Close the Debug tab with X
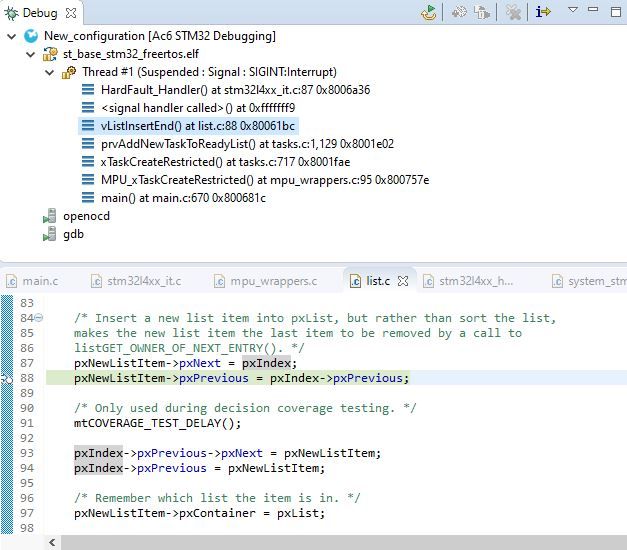Screen dimensions: 627x550 (x=71, y=13)
